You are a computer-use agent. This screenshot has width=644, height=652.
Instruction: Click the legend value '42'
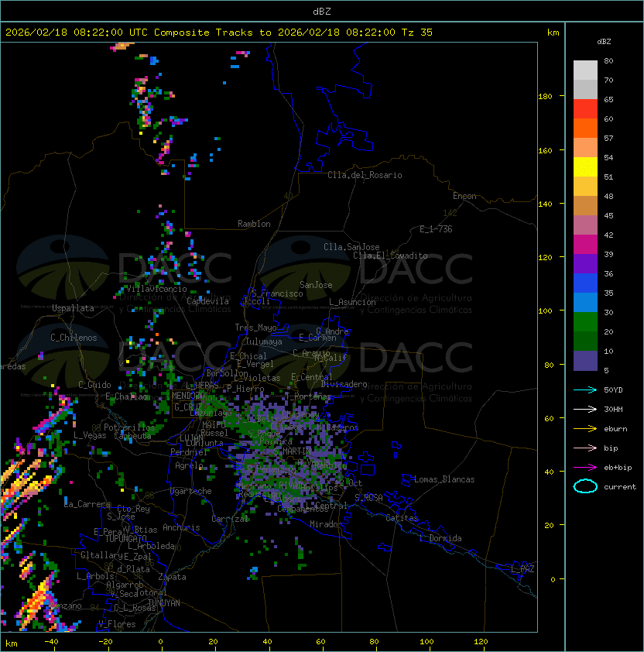[608, 235]
